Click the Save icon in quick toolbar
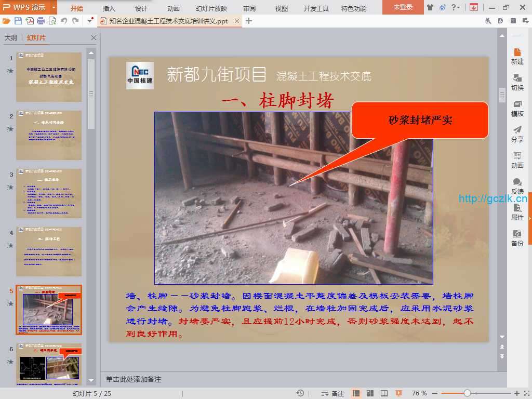The width and height of the screenshot is (532, 399). tap(18, 21)
